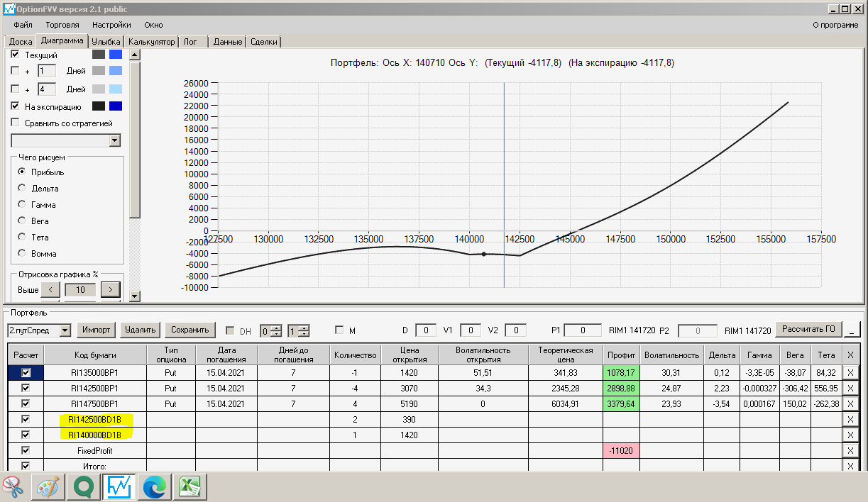868x502 pixels.
Task: Select the Дельта radio button
Action: tap(22, 188)
